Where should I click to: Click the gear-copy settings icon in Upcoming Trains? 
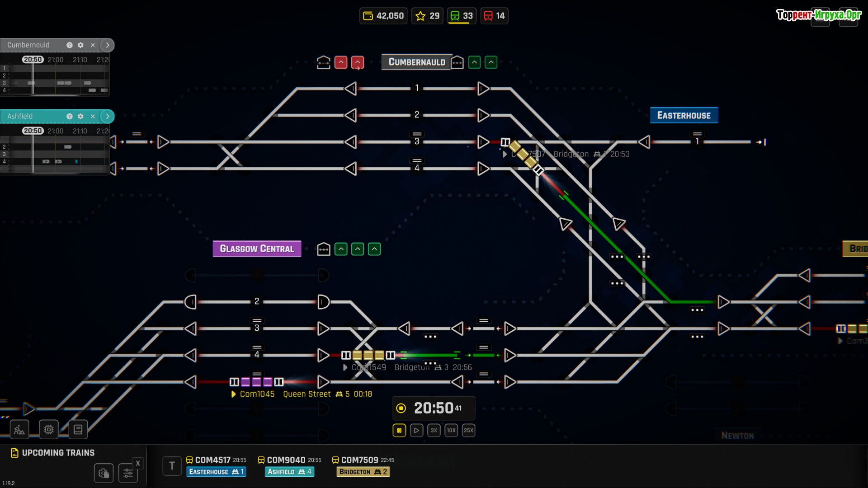[104, 473]
